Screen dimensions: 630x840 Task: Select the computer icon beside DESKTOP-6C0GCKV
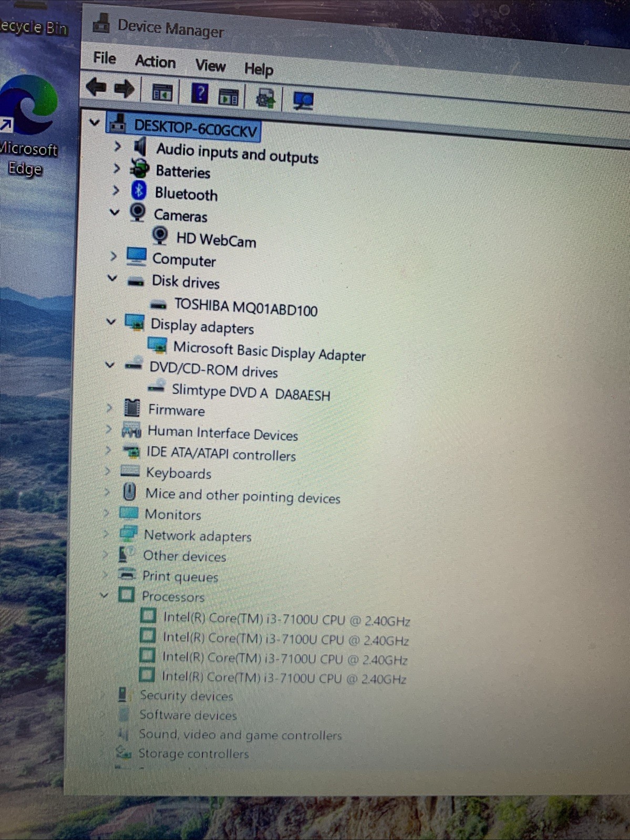pyautogui.click(x=118, y=123)
